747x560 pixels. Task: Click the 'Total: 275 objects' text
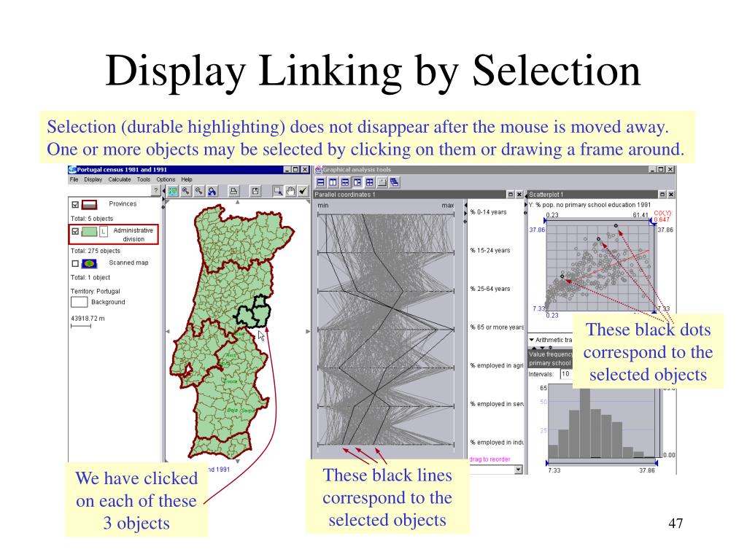96,251
